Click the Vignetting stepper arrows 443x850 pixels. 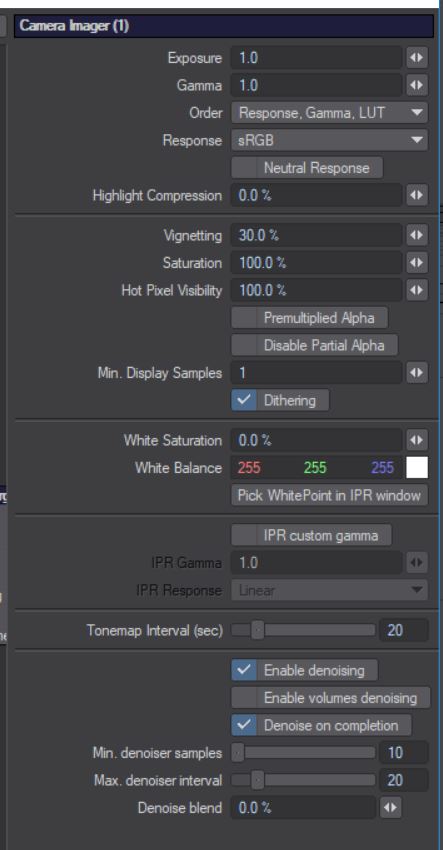416,236
